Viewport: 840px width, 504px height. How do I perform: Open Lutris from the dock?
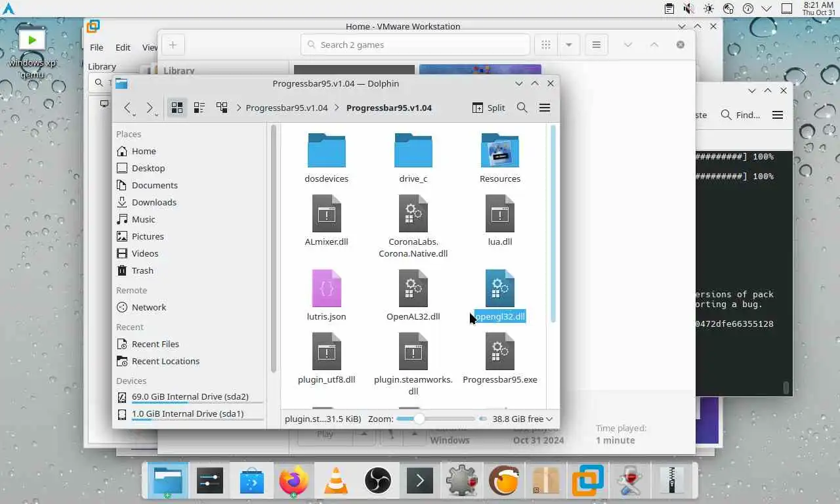click(x=504, y=481)
